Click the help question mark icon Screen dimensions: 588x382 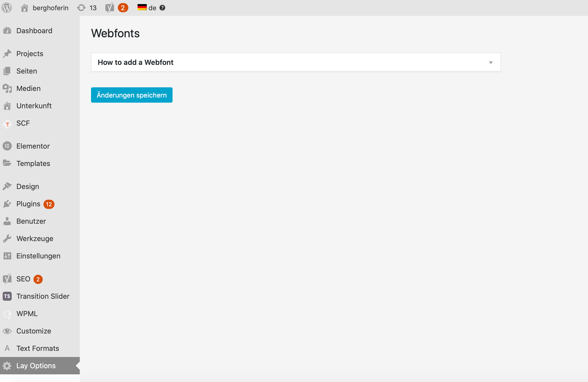tap(162, 8)
